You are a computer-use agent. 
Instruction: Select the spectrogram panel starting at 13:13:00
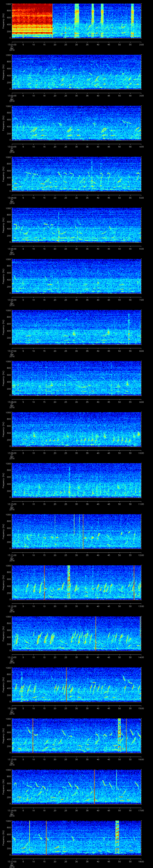click(x=77, y=633)
